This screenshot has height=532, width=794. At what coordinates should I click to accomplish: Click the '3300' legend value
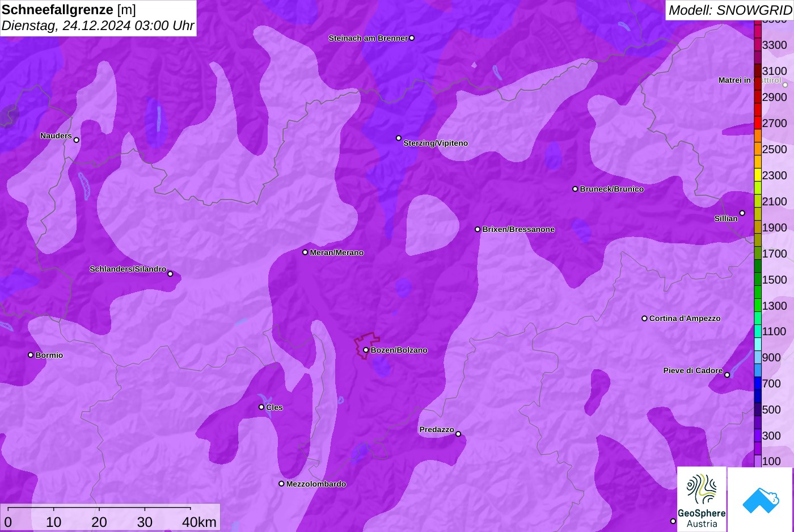(774, 45)
